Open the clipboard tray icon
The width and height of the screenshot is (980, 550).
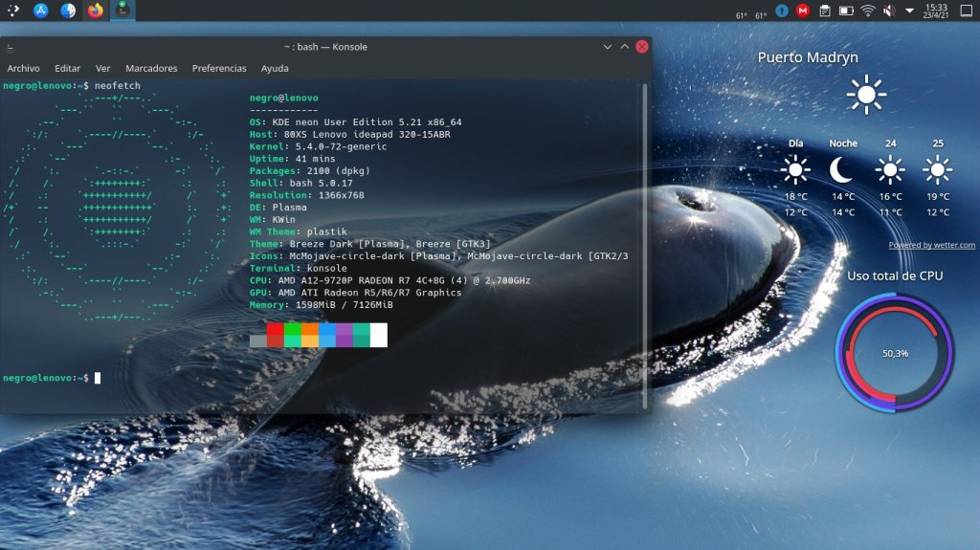pos(824,11)
